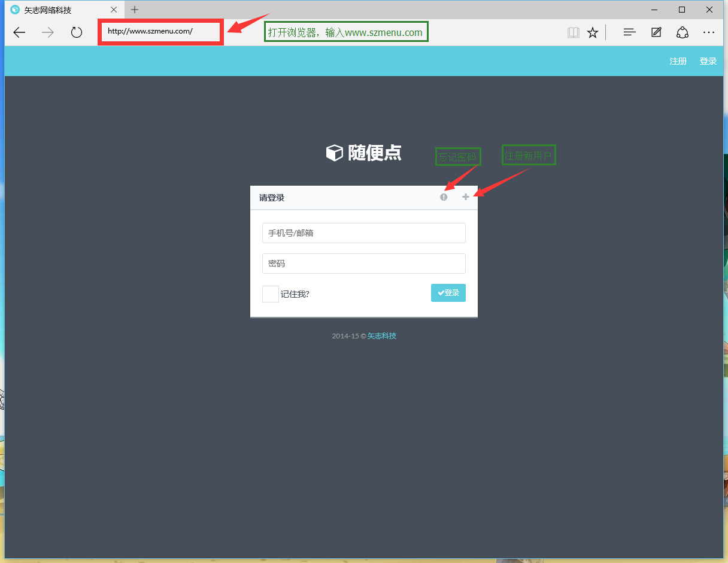Image resolution: width=728 pixels, height=563 pixels.
Task: Focus the 手机号/邮箱 input field
Action: pyautogui.click(x=364, y=233)
